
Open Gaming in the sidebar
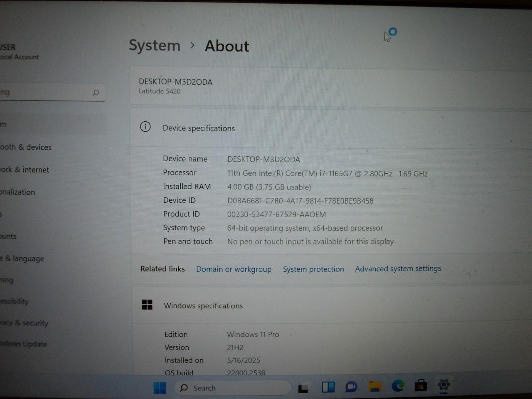point(7,280)
